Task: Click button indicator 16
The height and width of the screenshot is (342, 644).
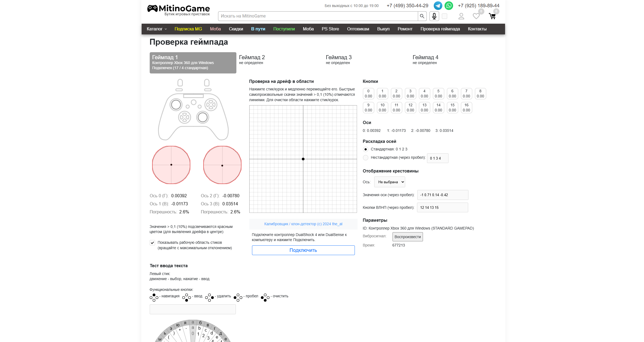Action: pyautogui.click(x=466, y=108)
